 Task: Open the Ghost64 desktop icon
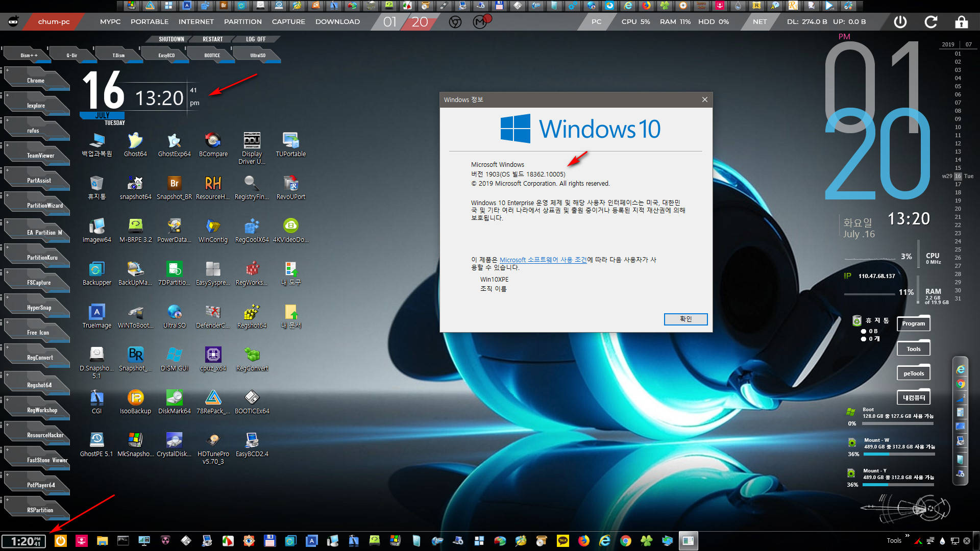pos(135,144)
